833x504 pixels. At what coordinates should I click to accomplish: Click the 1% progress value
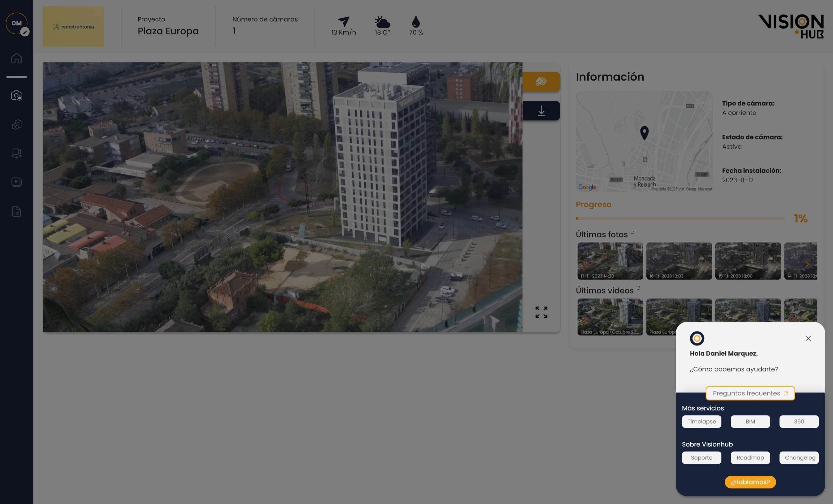801,218
